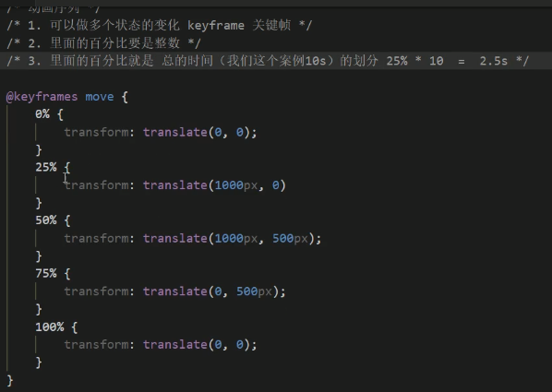
Task: Click the 25% keyframe selector
Action: [x=46, y=167]
